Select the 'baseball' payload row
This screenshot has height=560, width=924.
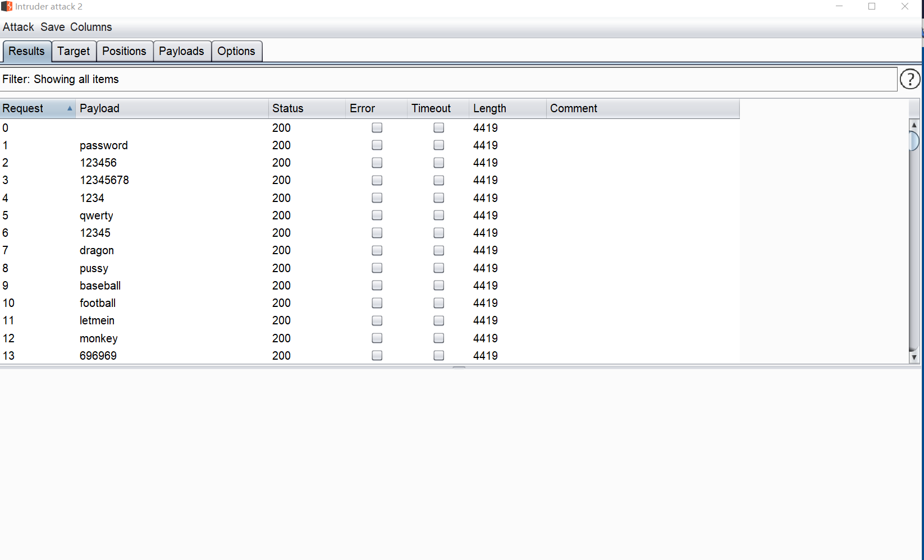tap(369, 286)
